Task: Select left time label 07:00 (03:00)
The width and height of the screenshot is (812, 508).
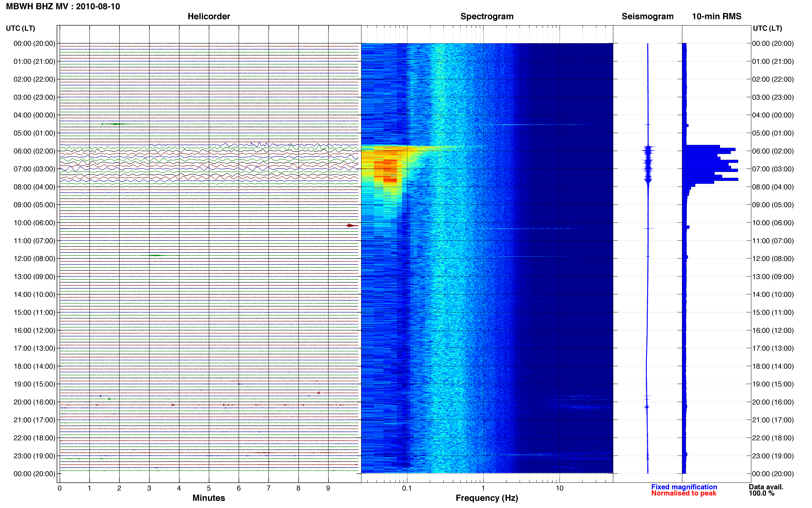Action: [34, 169]
